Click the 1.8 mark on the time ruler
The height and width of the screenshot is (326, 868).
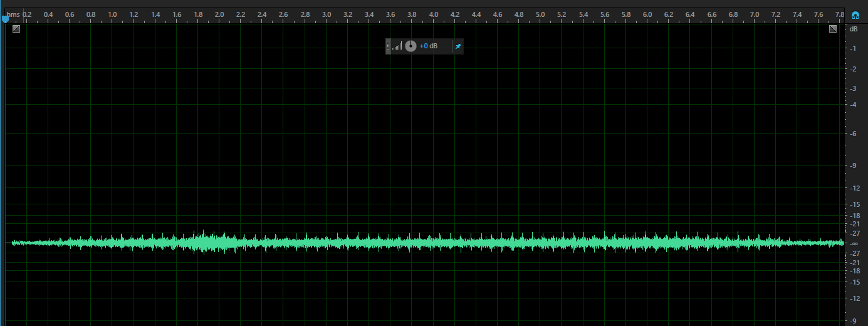198,14
